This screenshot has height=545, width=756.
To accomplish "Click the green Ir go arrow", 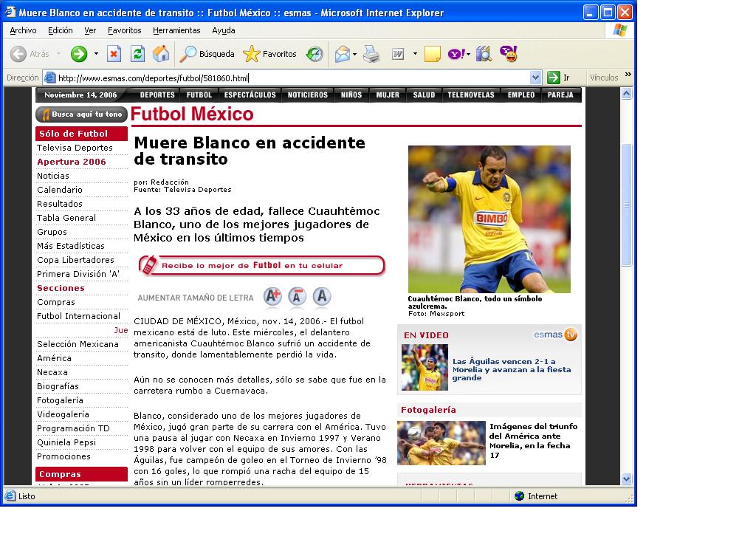I will pyautogui.click(x=554, y=78).
